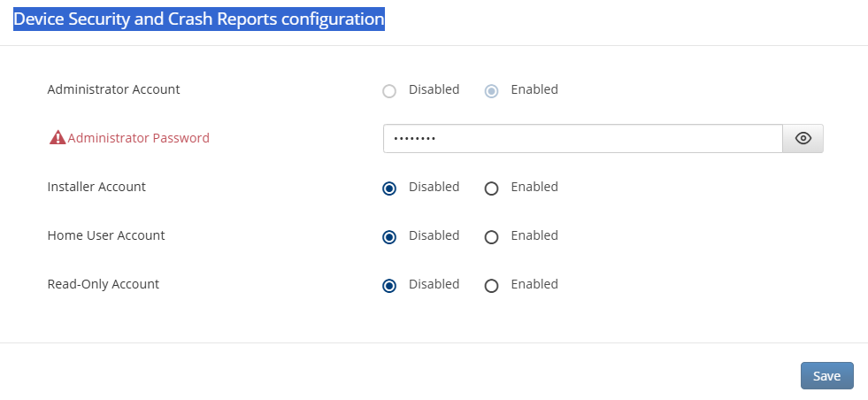Enable the Home User Account radio option

coord(492,236)
